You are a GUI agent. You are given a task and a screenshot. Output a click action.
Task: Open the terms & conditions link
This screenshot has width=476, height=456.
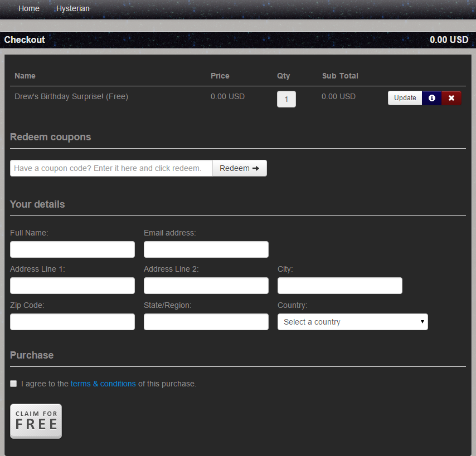[103, 384]
